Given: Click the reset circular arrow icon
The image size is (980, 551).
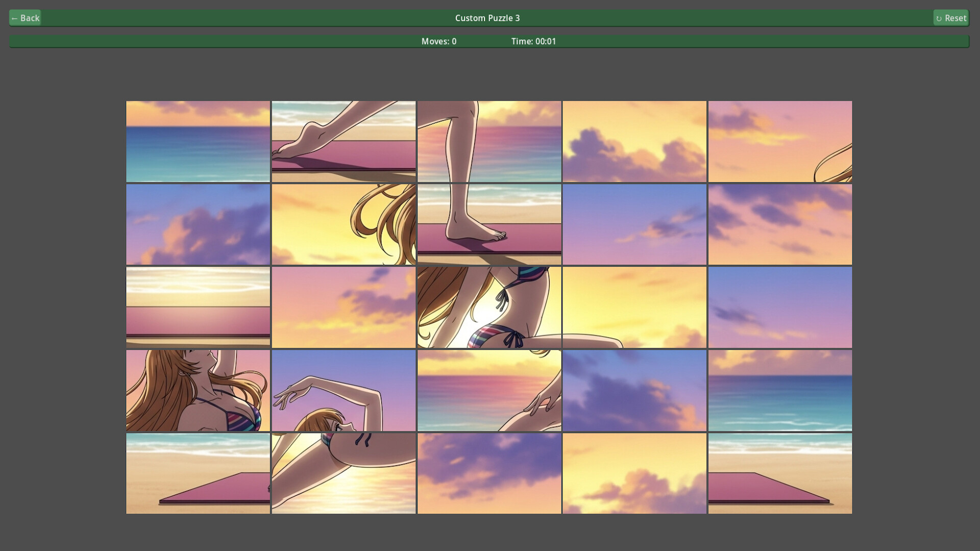Looking at the screenshot, I should point(941,17).
